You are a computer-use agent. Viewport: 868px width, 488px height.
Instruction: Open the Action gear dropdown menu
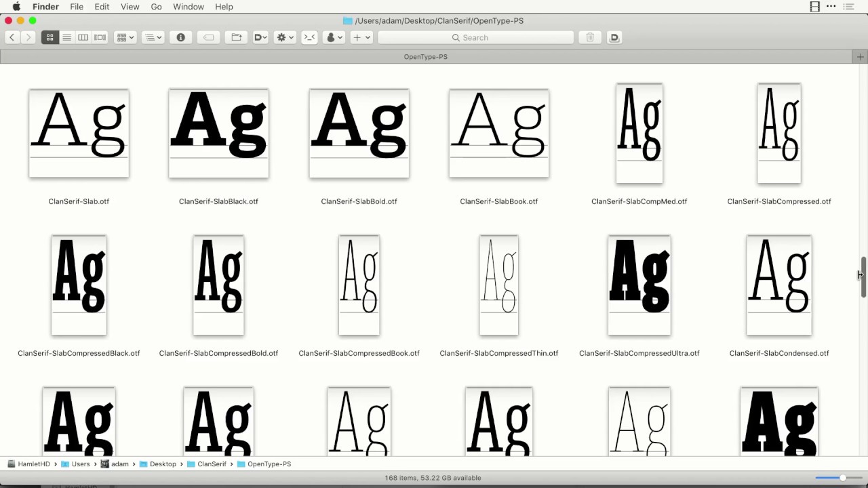click(285, 38)
